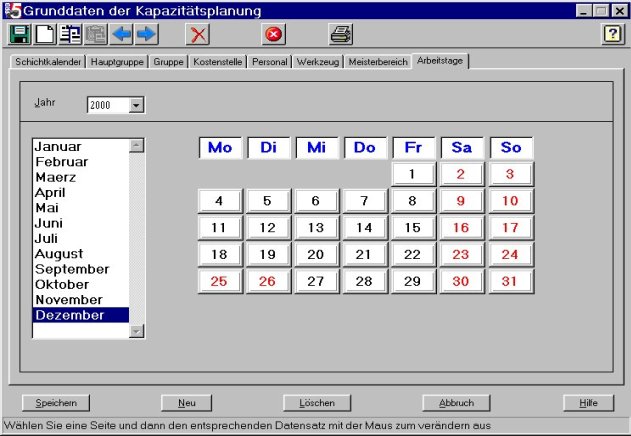Switch to the Schichtkalender tab
631x436 pixels.
[x=48, y=62]
